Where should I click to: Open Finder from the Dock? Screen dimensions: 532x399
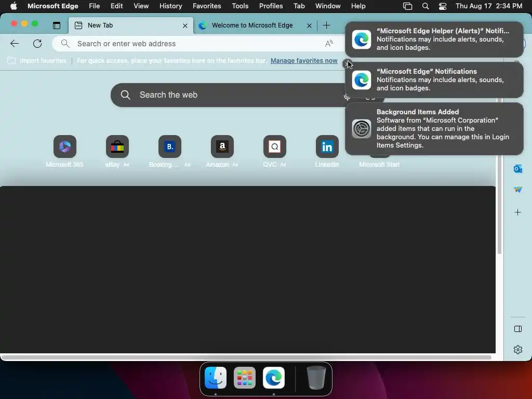pos(216,378)
